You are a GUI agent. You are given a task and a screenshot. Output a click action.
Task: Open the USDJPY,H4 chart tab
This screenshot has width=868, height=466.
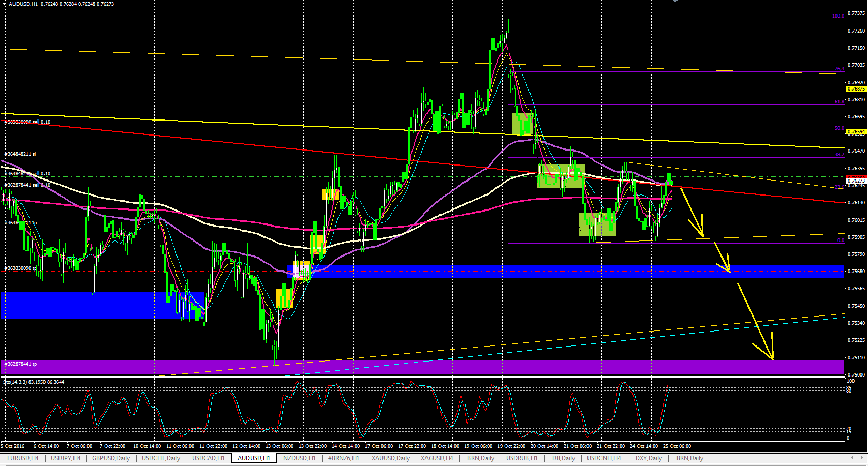click(65, 458)
